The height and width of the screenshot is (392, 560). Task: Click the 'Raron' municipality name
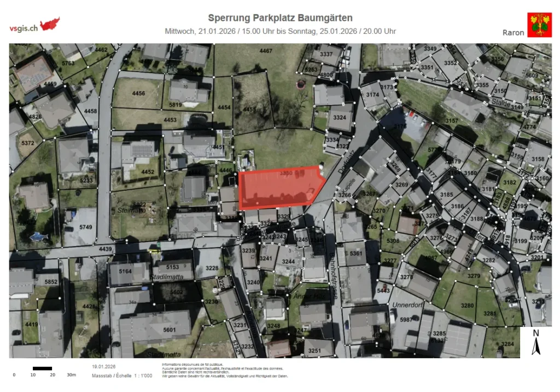[x=513, y=32]
